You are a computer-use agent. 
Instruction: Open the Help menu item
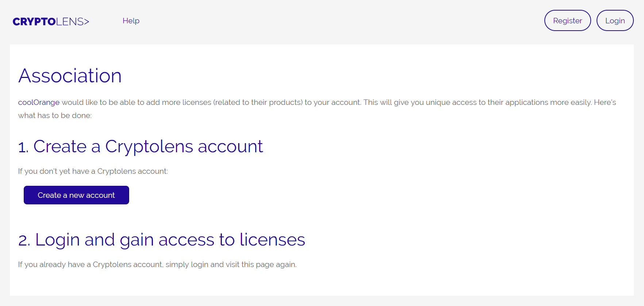coord(131,21)
